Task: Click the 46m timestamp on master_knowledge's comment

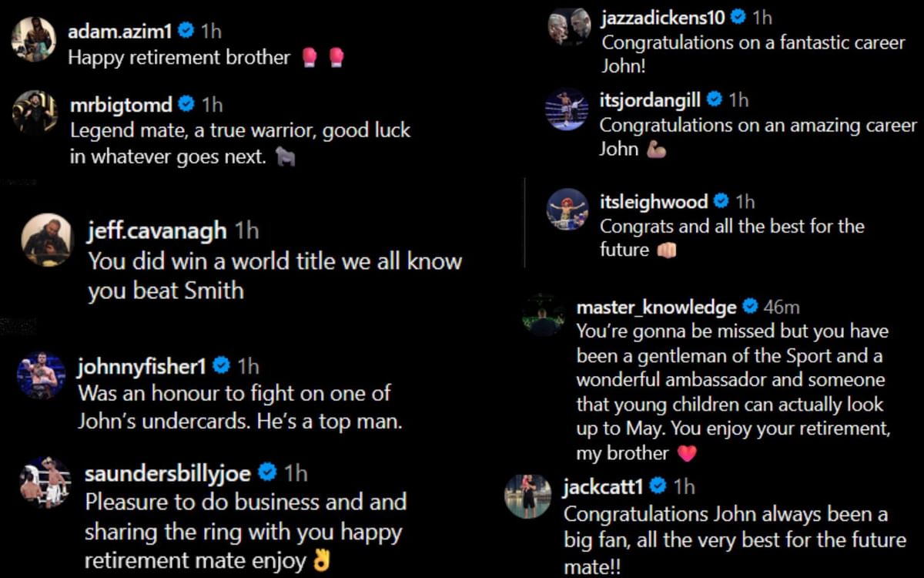Action: click(782, 306)
